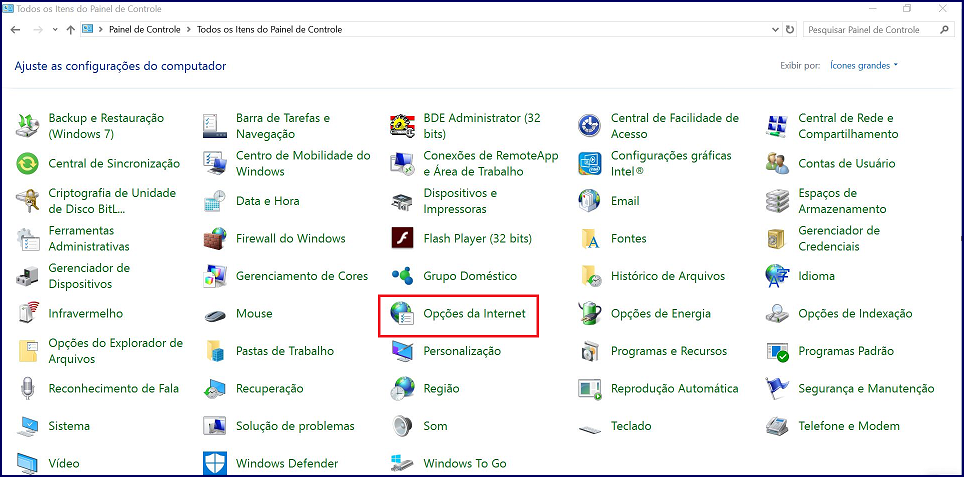Click the Reconhecimento de Fala microphone icon
The width and height of the screenshot is (964, 477).
[x=28, y=388]
